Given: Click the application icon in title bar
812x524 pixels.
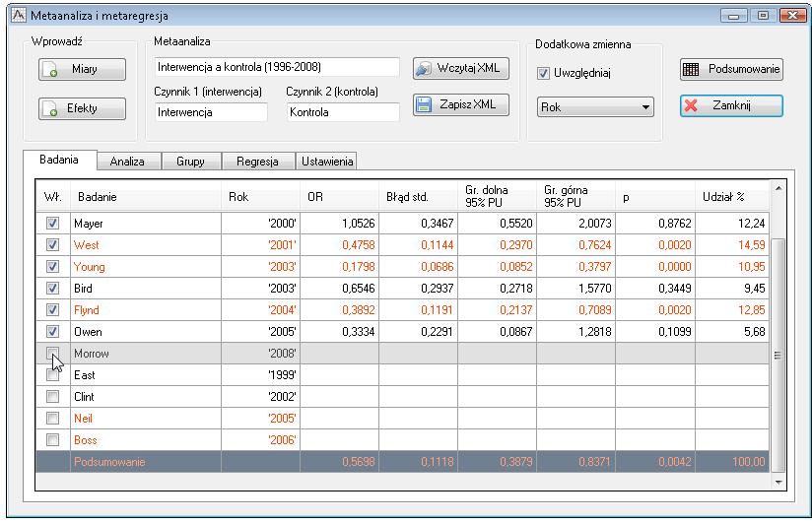Looking at the screenshot, I should tap(18, 15).
